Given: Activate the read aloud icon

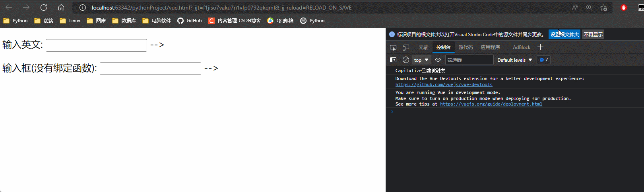Looking at the screenshot, I should pyautogui.click(x=575, y=8).
